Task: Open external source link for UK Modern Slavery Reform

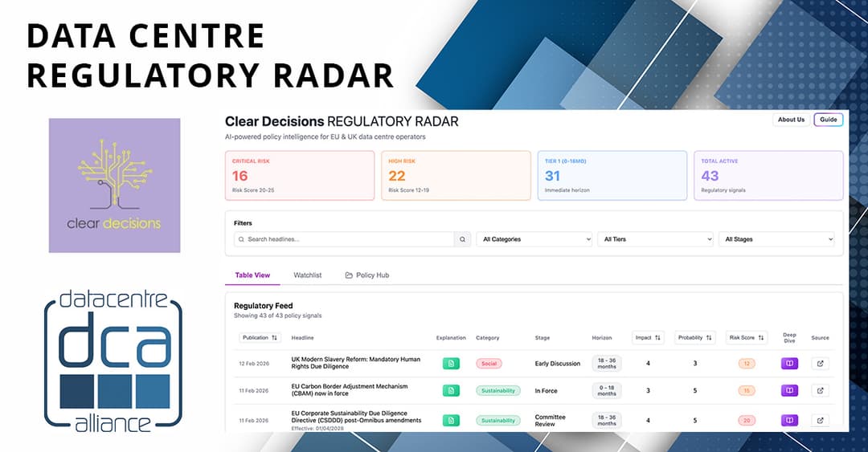Action: [x=820, y=364]
